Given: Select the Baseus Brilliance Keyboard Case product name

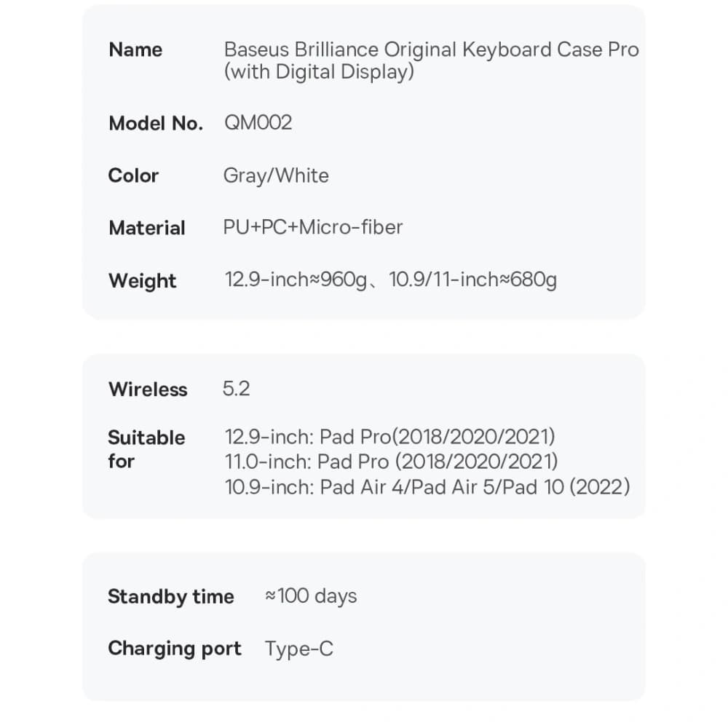Looking at the screenshot, I should tap(431, 61).
